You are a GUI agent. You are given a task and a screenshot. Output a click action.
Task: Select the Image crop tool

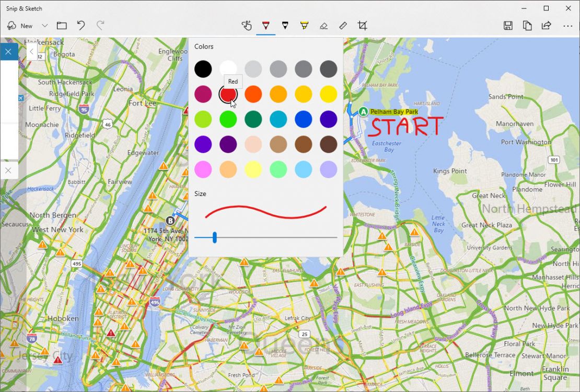point(363,25)
